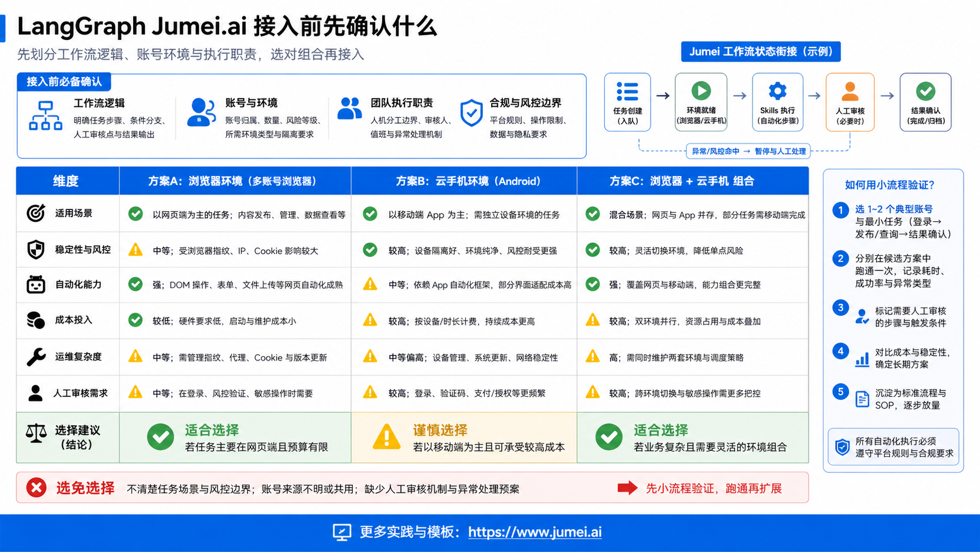The image size is (980, 552).
Task: Click the 自动化能力 robot icon
Action: [x=36, y=285]
